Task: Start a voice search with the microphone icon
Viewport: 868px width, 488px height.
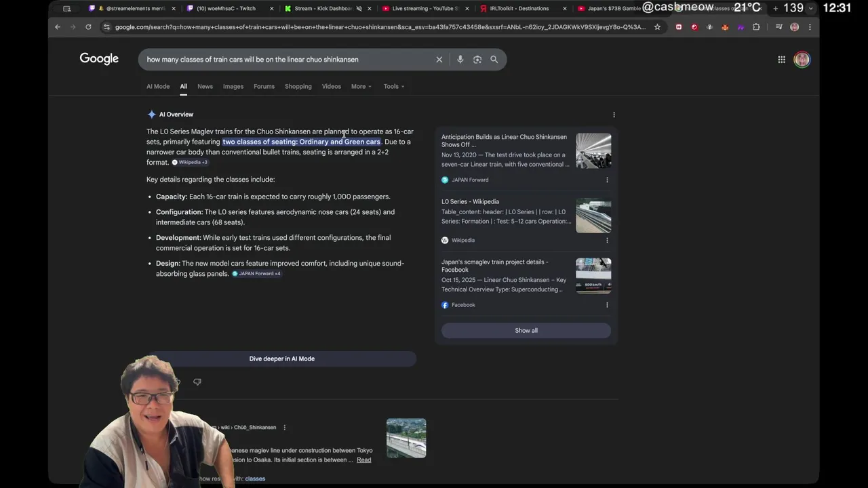Action: tap(460, 60)
